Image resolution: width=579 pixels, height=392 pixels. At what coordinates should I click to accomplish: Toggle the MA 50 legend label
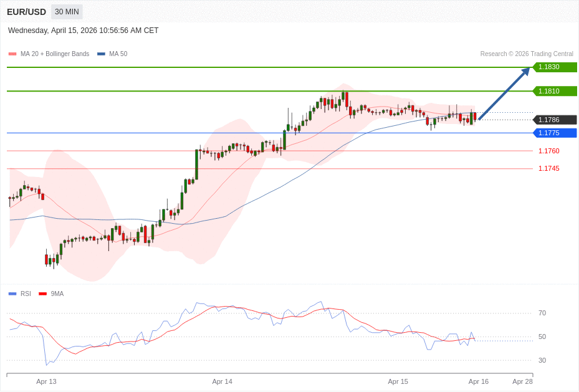(x=118, y=54)
